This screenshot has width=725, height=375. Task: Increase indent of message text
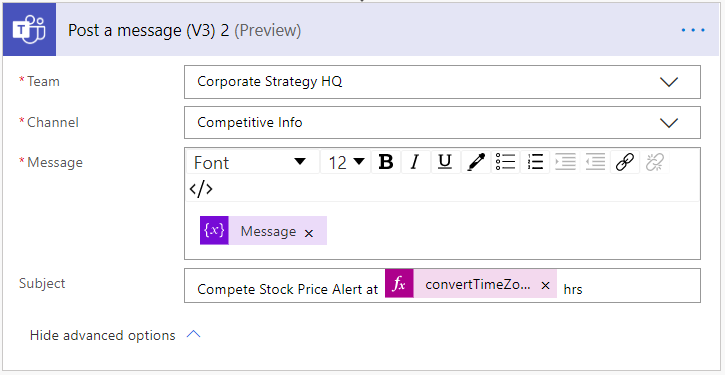565,162
